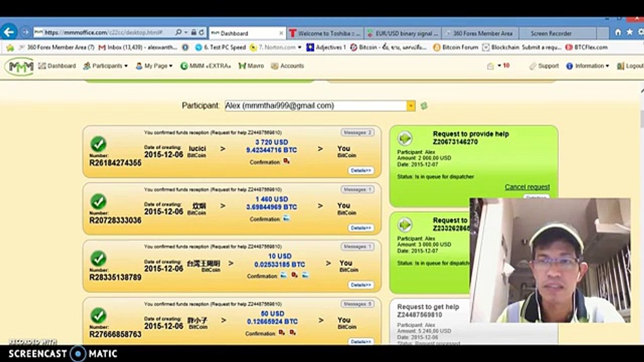Click the MMM logo in site header
This screenshot has width=644, height=362.
[20, 66]
